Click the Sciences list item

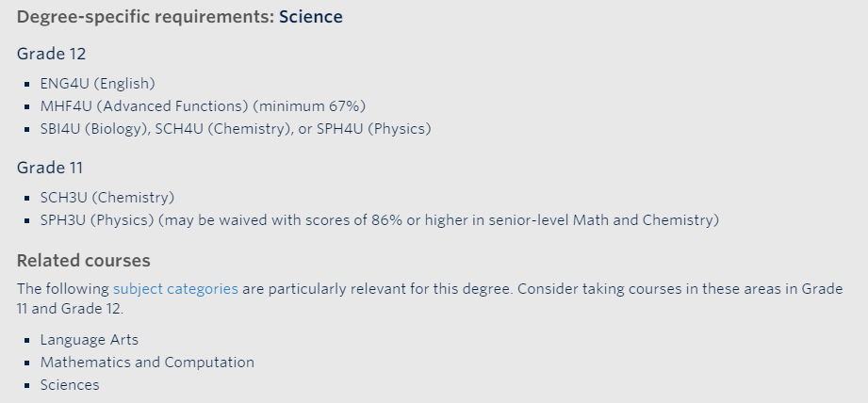70,385
